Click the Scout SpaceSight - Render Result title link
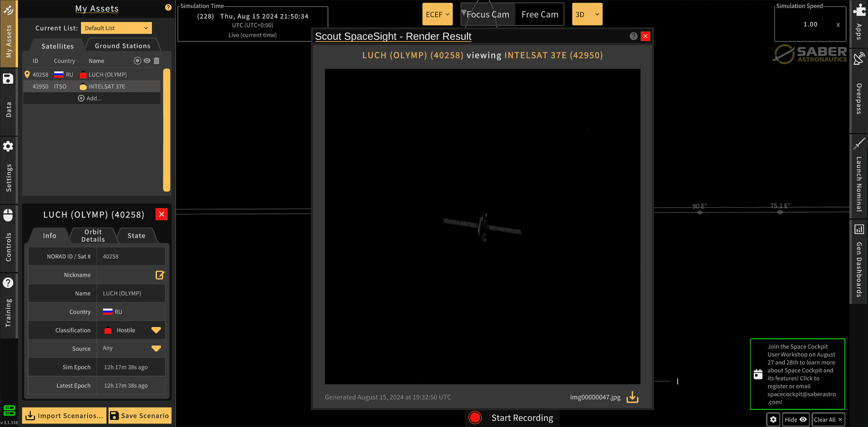The image size is (868, 427). 393,36
